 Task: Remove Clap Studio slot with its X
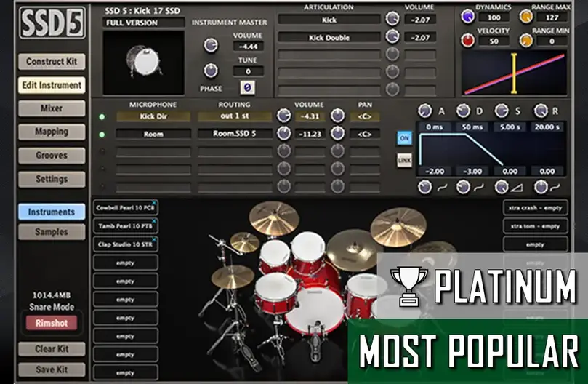(x=154, y=239)
